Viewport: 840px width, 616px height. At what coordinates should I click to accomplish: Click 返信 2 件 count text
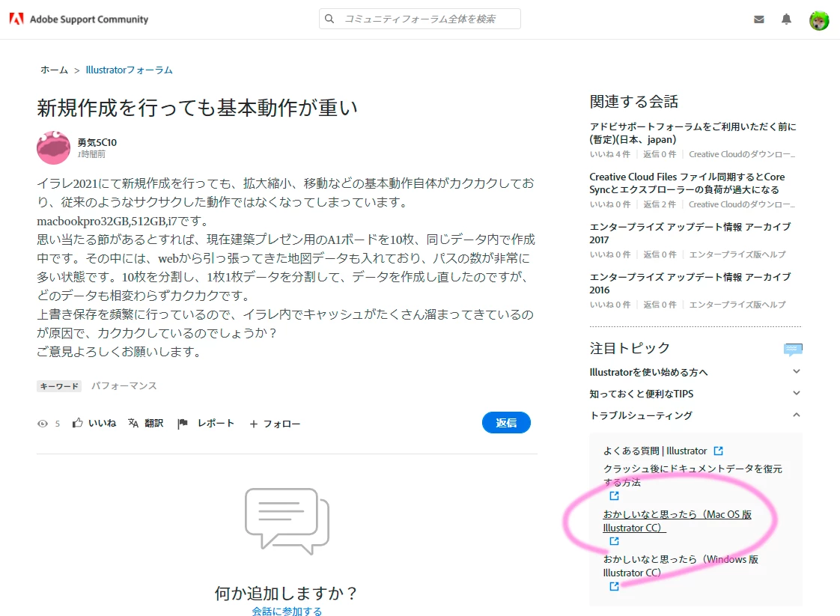(660, 204)
